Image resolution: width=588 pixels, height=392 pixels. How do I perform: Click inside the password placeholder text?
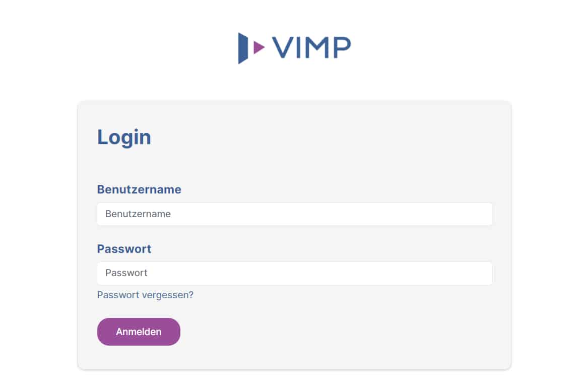click(126, 273)
